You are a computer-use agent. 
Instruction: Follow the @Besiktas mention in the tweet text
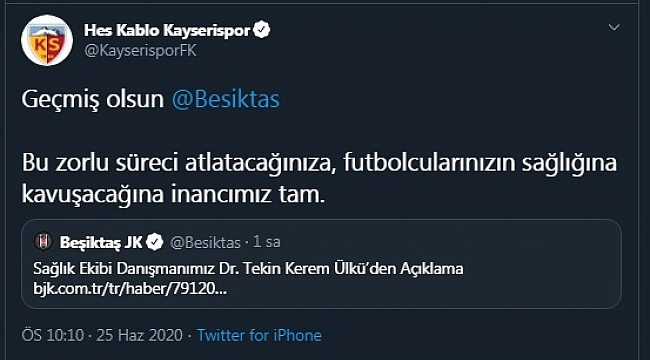click(x=226, y=100)
